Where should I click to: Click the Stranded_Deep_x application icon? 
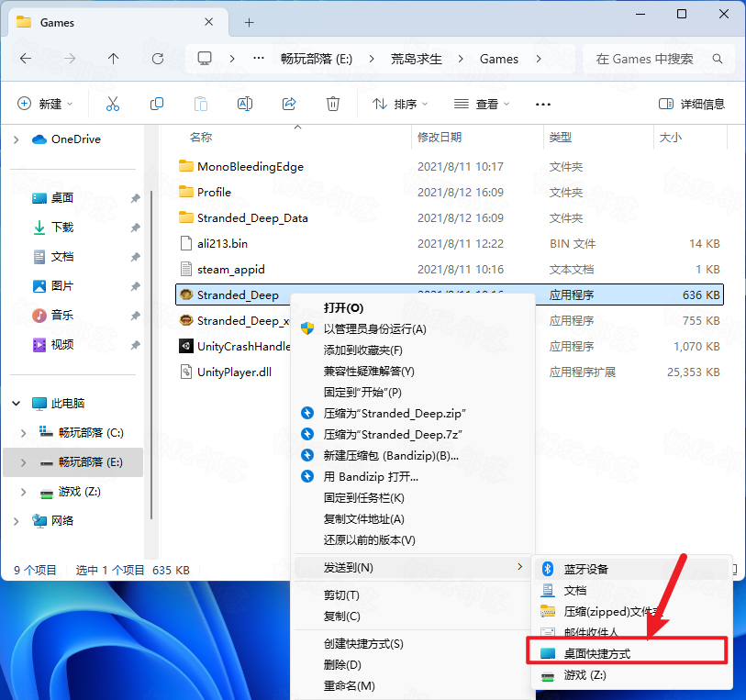pyautogui.click(x=186, y=320)
